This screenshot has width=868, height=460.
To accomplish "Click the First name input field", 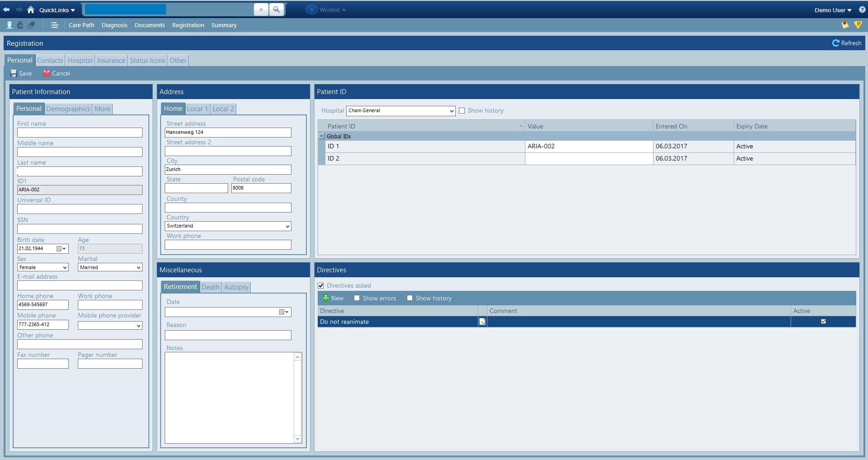I will pos(80,133).
